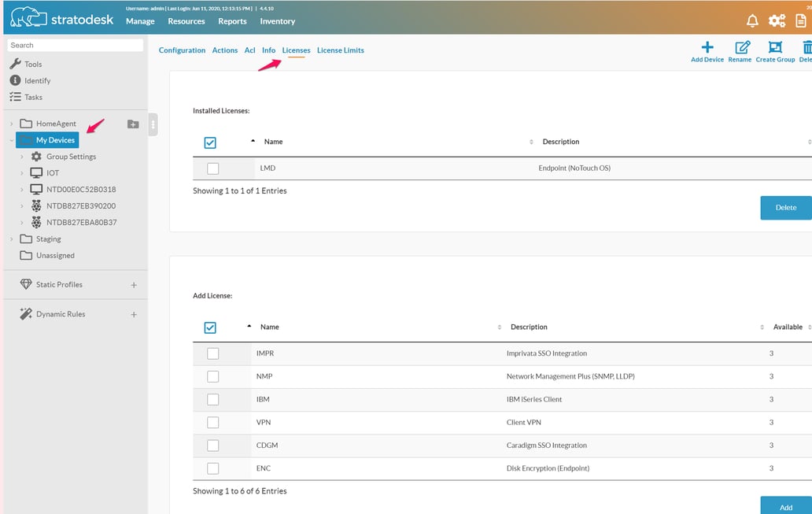Open the settings gears icon in header
This screenshot has height=514, width=812.
[777, 21]
